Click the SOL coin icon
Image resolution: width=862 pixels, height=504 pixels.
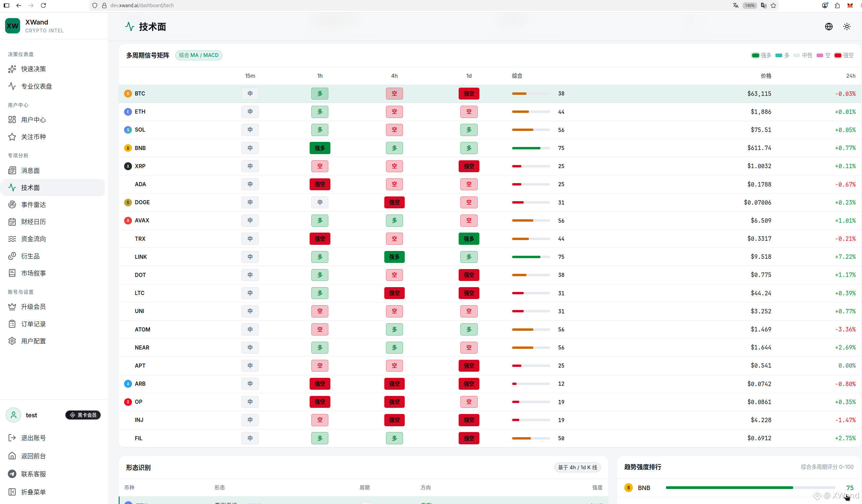pyautogui.click(x=128, y=130)
